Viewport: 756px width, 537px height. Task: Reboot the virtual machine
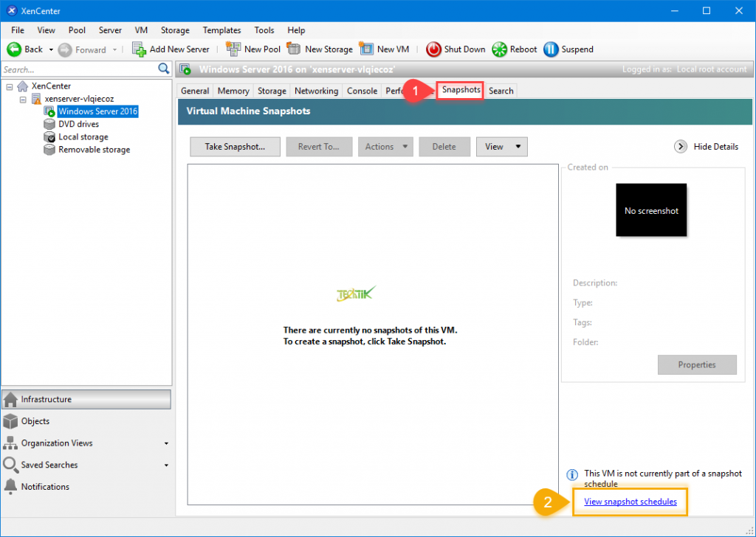click(514, 49)
